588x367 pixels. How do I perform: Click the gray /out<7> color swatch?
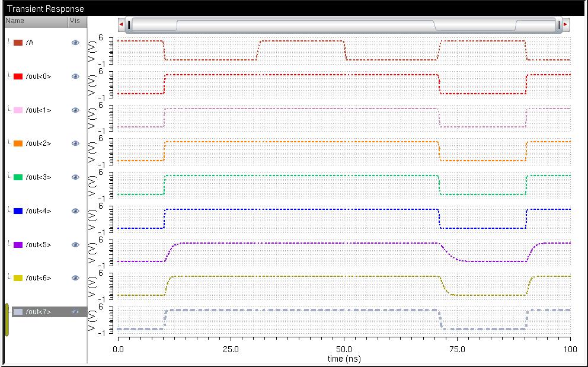[18, 312]
